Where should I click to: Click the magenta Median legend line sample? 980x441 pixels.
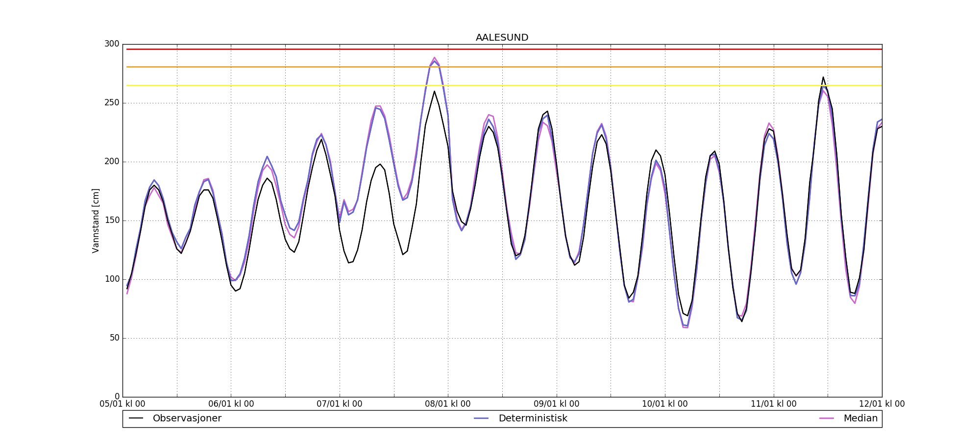pos(827,418)
